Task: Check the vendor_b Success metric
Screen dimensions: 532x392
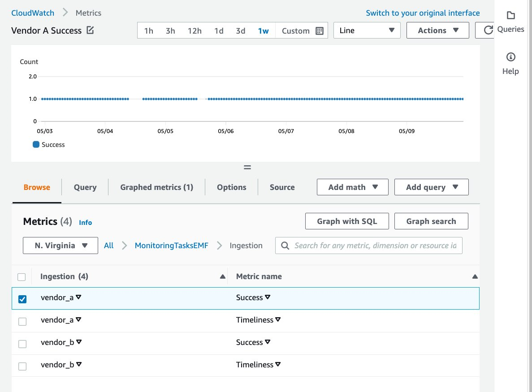Action: [x=22, y=344]
